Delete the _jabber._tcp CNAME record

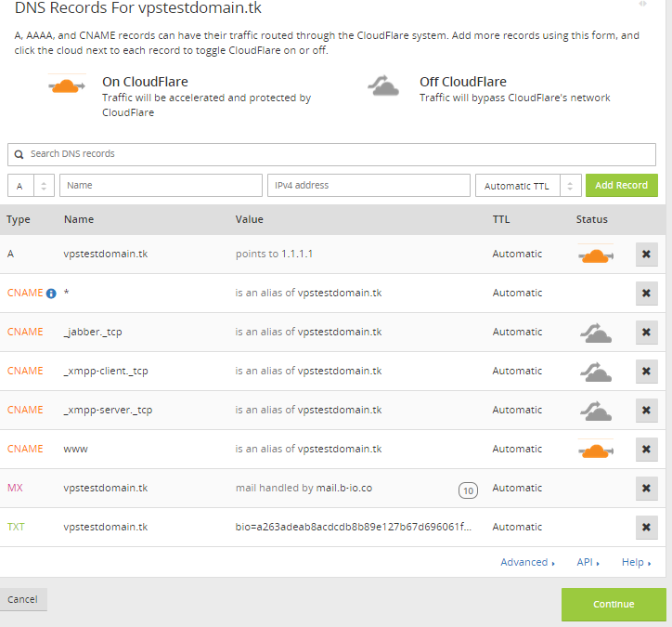[x=646, y=333]
